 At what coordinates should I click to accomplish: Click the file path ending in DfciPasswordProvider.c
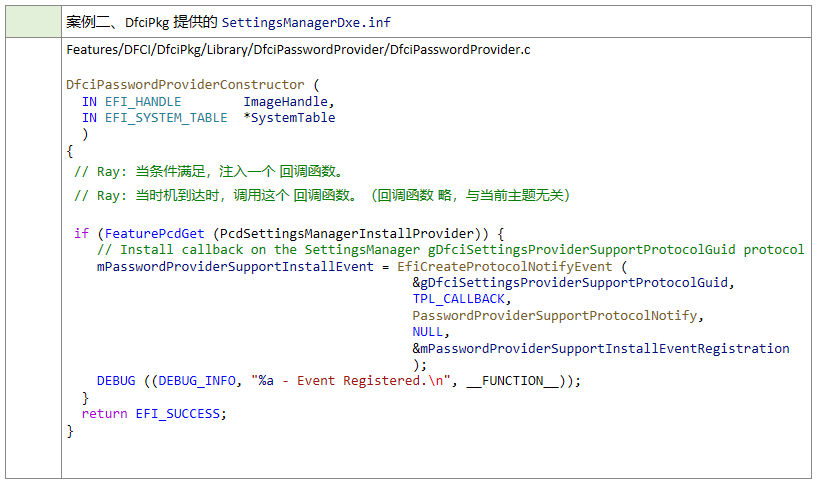pyautogui.click(x=298, y=50)
